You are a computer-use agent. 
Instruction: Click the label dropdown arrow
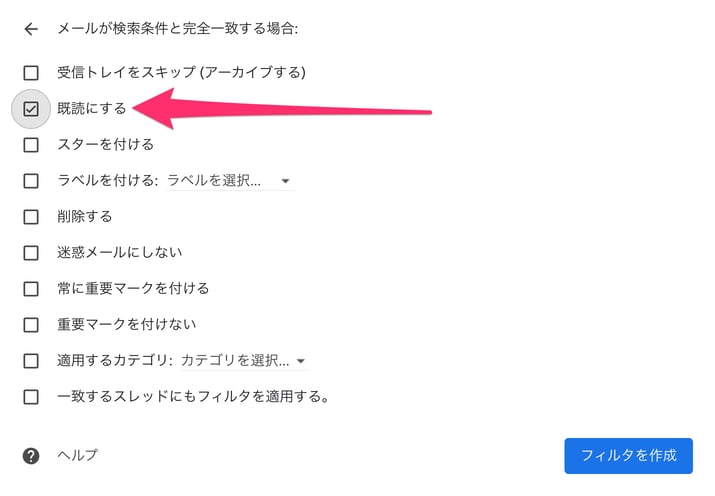tap(285, 181)
